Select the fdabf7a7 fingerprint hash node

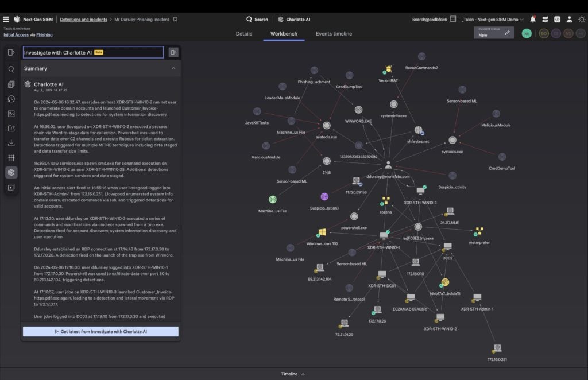(x=445, y=282)
